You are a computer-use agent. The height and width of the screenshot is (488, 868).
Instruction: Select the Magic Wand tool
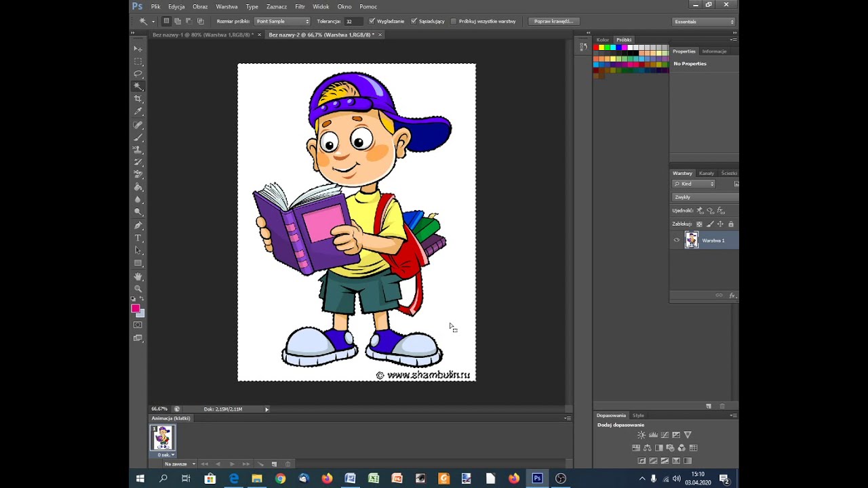pyautogui.click(x=138, y=87)
